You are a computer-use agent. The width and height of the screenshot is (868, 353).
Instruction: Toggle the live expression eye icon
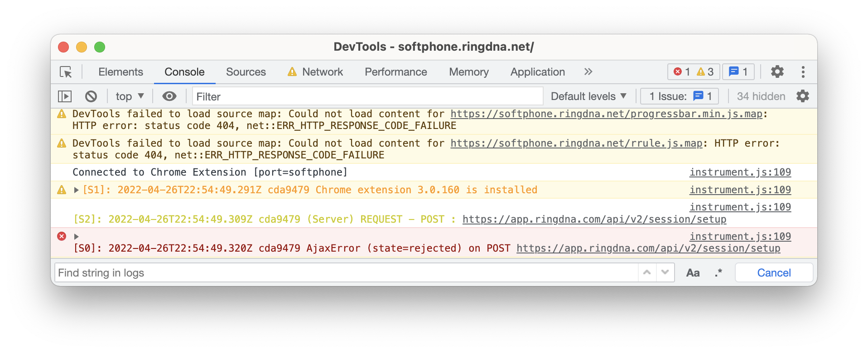169,96
